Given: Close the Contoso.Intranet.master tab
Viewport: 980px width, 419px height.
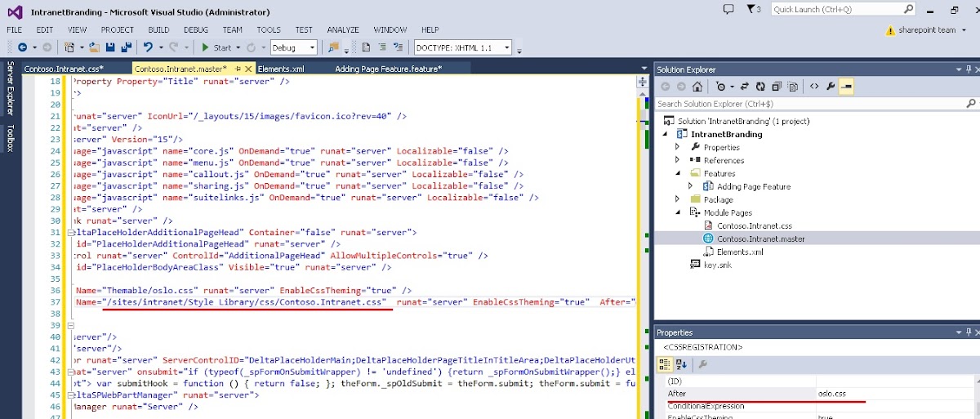Looking at the screenshot, I should pyautogui.click(x=248, y=69).
